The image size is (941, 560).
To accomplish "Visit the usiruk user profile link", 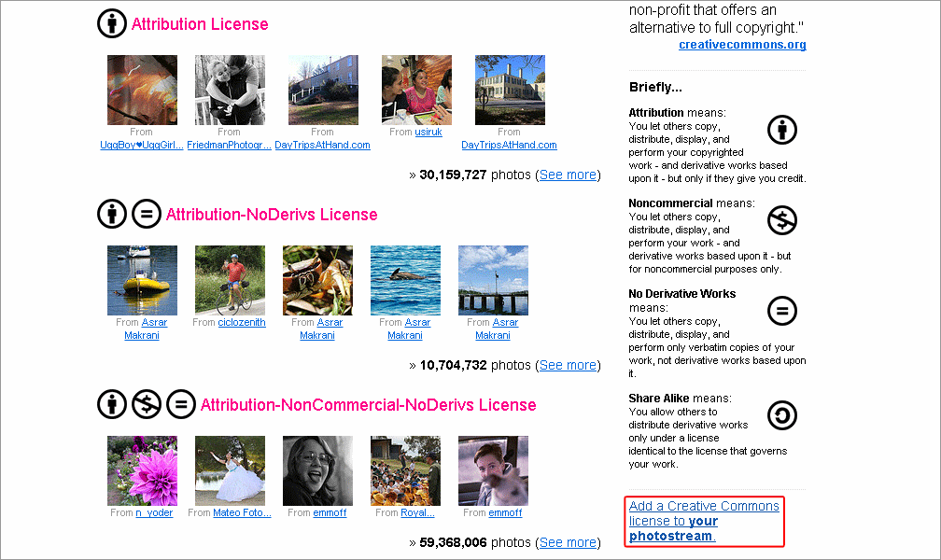I will coord(428,132).
